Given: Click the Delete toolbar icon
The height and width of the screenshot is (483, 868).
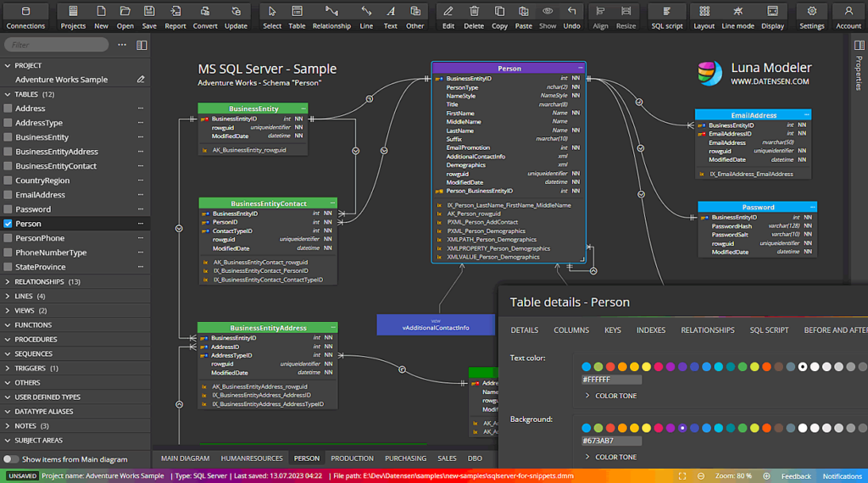Looking at the screenshot, I should tap(474, 17).
